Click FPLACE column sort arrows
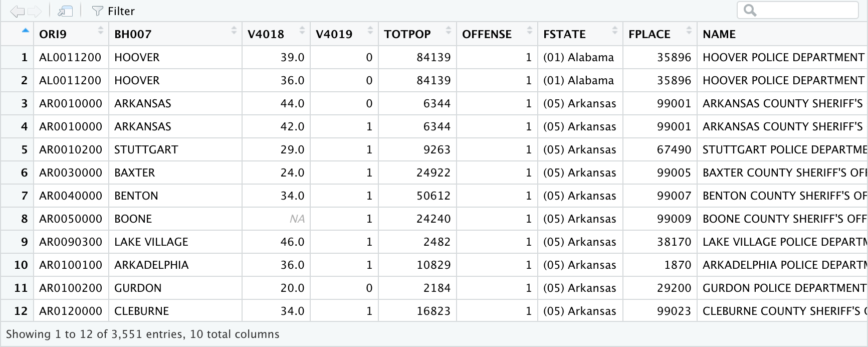Screen dimensions: 868x347 click(x=689, y=31)
